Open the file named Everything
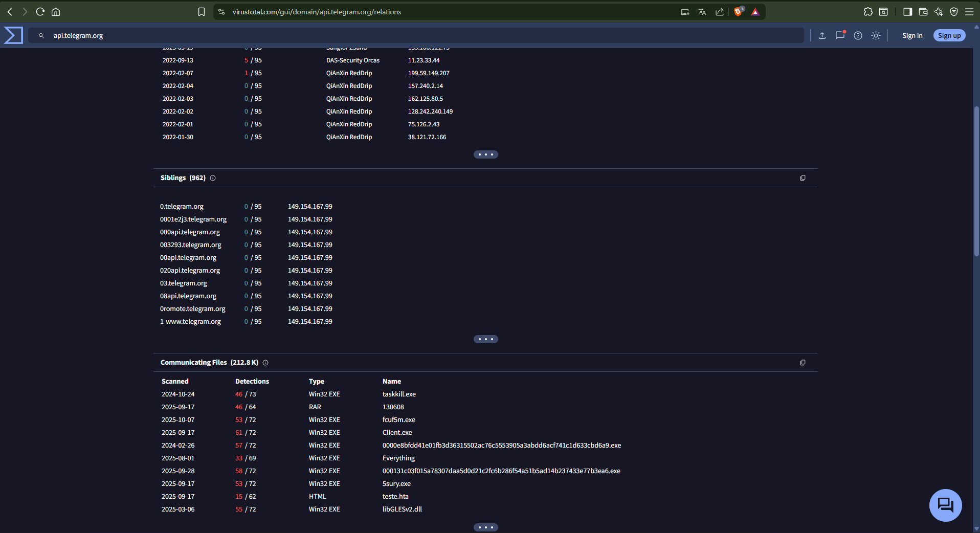This screenshot has height=533, width=980. click(398, 458)
